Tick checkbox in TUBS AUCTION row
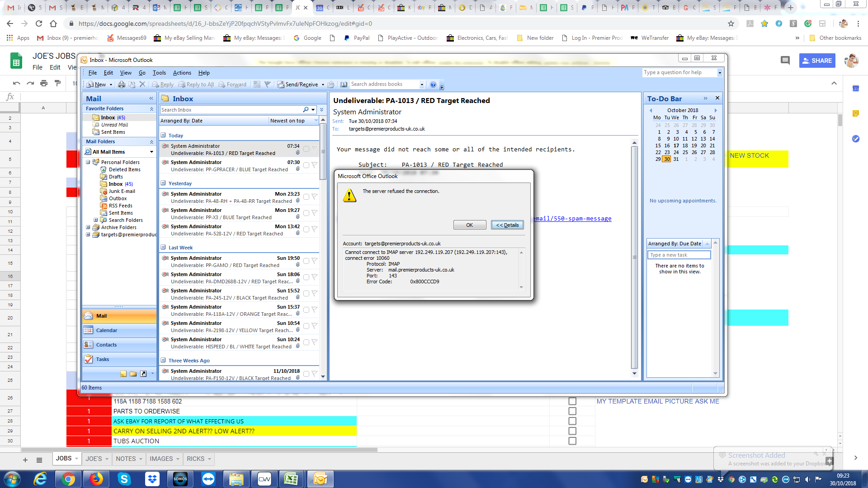 (572, 441)
